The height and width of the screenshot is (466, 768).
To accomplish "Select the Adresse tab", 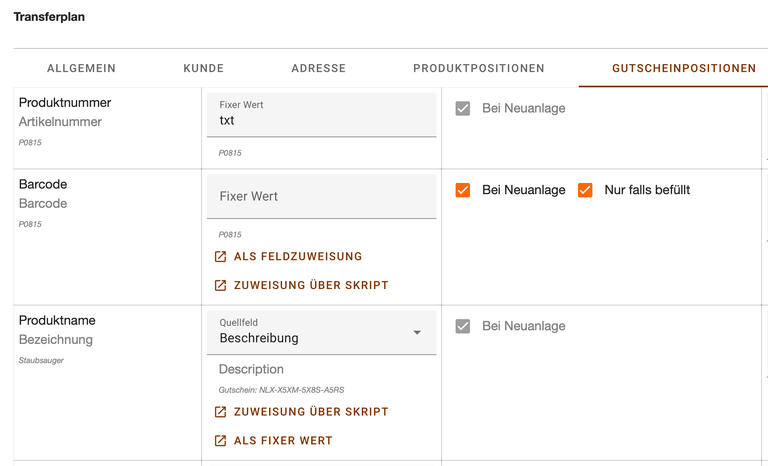I will point(318,68).
